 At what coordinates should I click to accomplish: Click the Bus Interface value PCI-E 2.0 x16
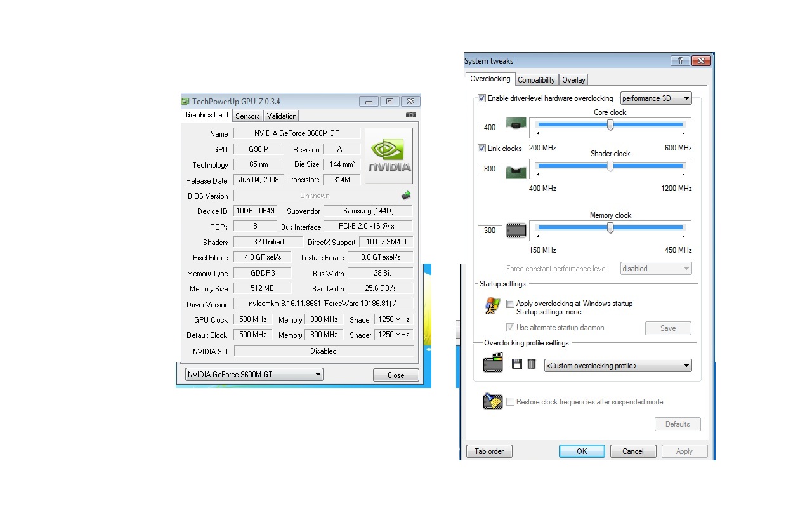pyautogui.click(x=368, y=226)
